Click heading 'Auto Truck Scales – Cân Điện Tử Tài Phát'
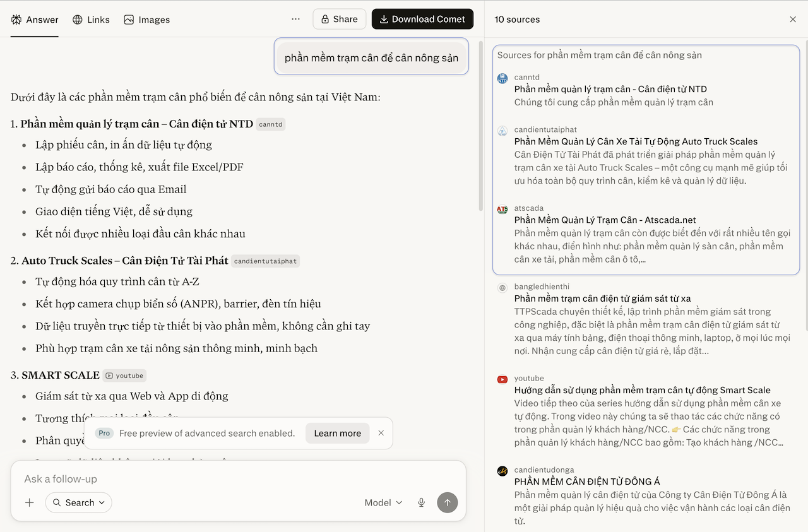 point(125,261)
